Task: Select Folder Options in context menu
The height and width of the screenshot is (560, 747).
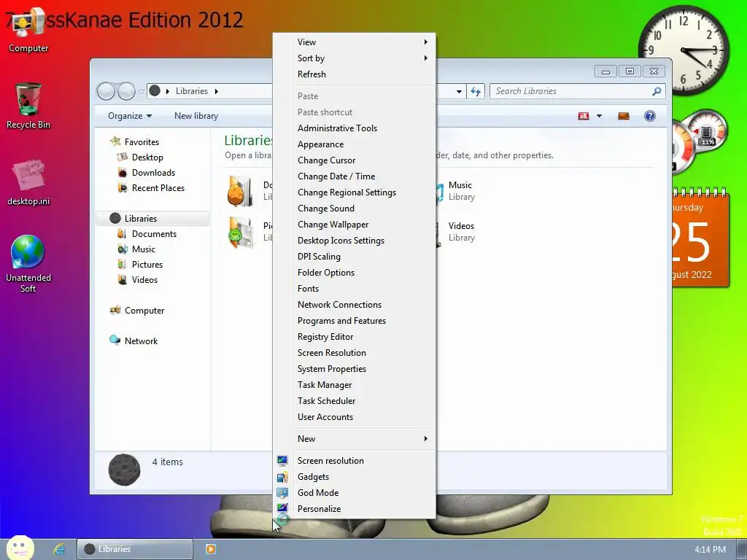Action: pos(354,273)
